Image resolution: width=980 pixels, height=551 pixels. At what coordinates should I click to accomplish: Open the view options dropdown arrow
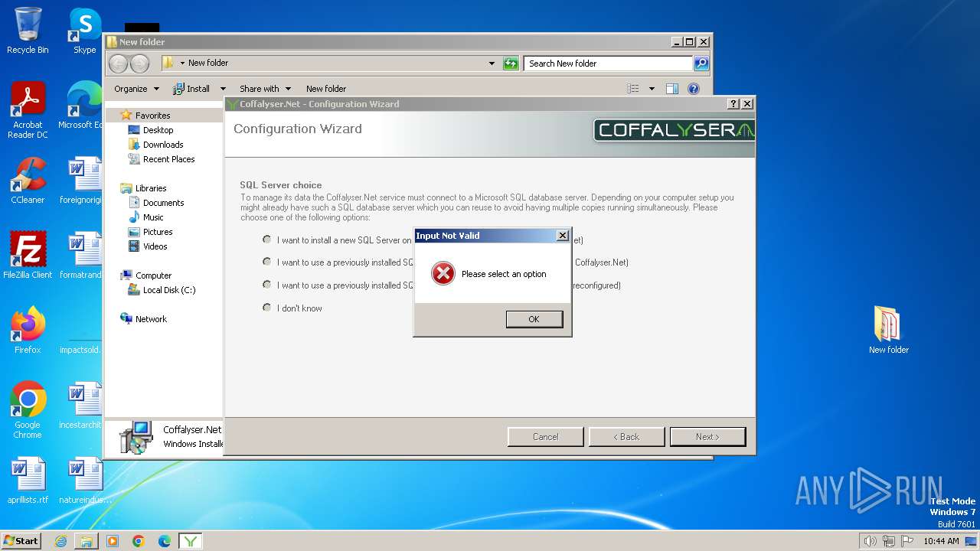[x=652, y=89]
